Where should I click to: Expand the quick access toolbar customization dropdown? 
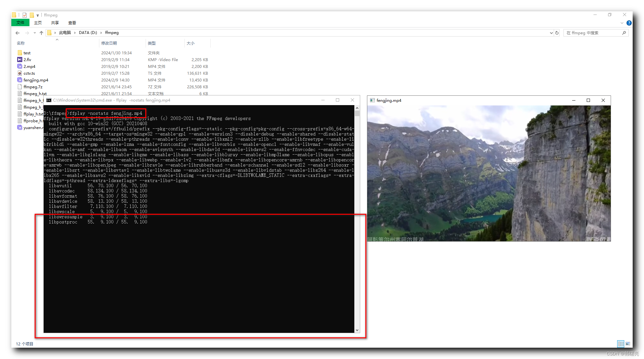(37, 15)
